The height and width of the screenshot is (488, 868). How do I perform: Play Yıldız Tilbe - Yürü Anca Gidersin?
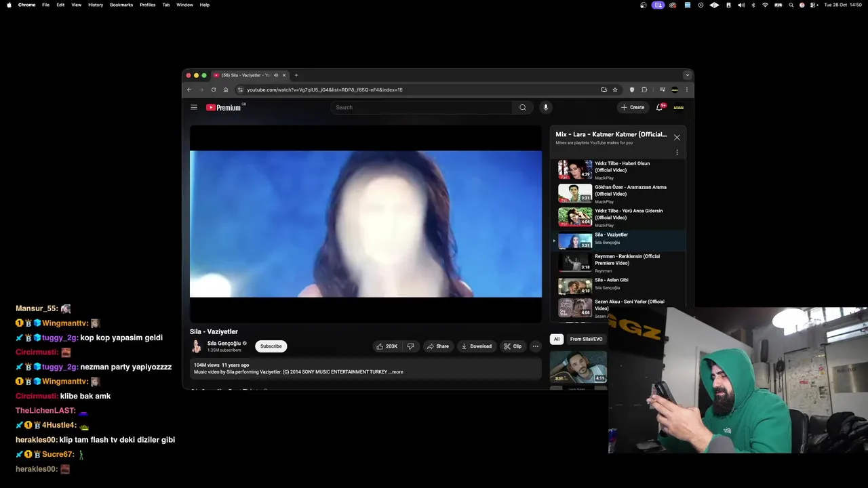(618, 217)
